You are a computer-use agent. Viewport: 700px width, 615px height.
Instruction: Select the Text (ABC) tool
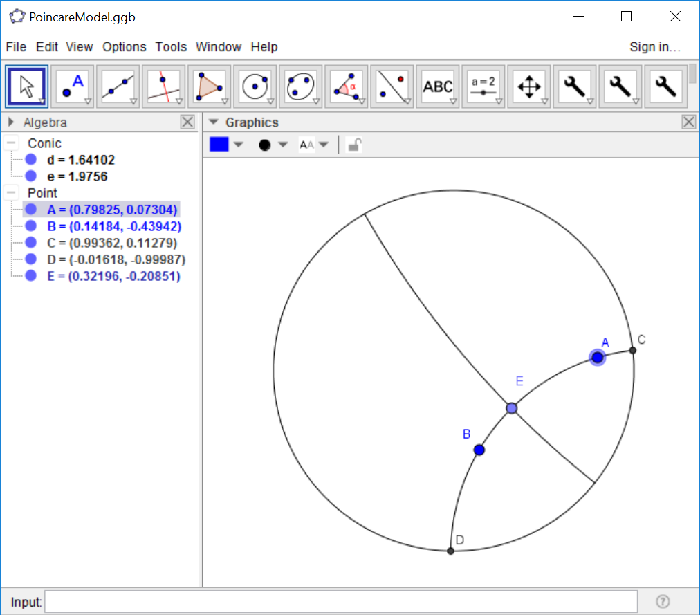tap(438, 86)
